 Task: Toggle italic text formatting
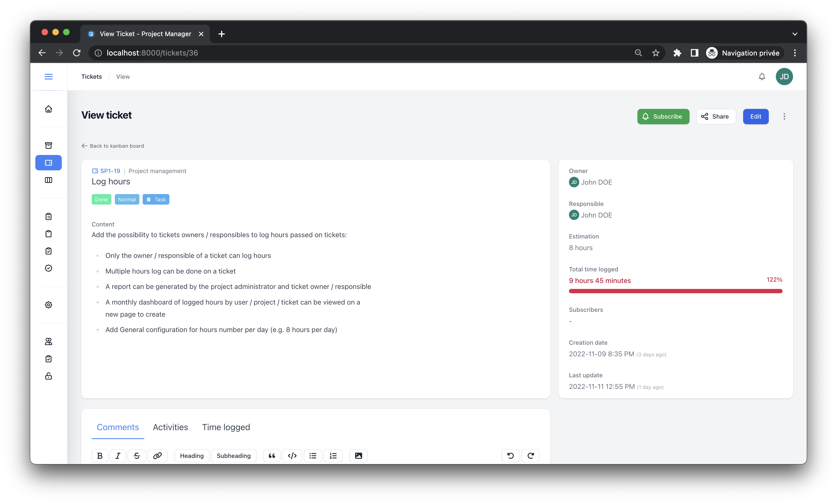(x=118, y=456)
